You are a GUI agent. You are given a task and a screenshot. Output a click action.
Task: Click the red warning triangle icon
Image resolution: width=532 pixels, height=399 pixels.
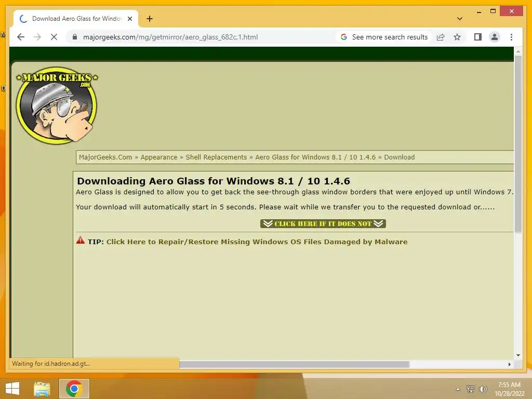(x=81, y=240)
